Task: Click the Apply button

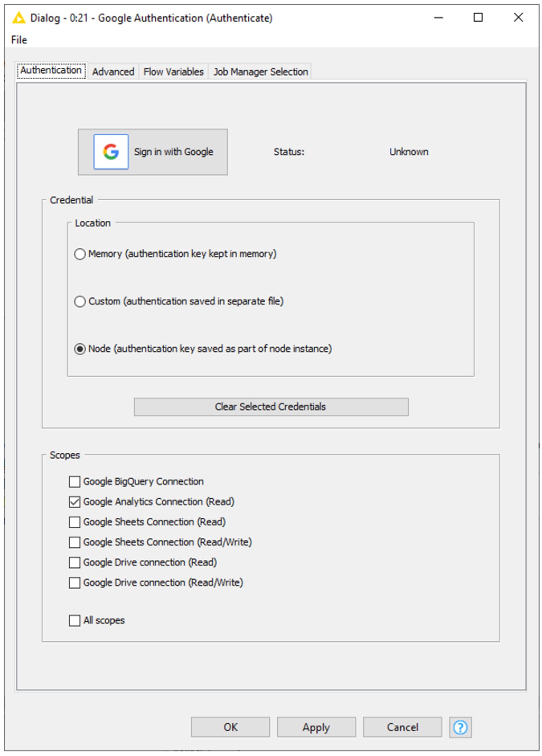Action: click(316, 727)
